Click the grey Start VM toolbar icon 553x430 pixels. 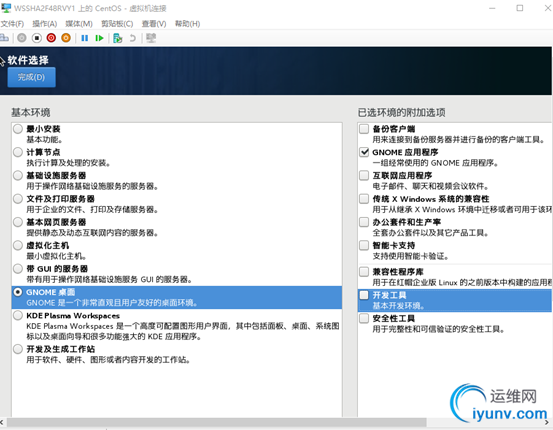coord(22,38)
